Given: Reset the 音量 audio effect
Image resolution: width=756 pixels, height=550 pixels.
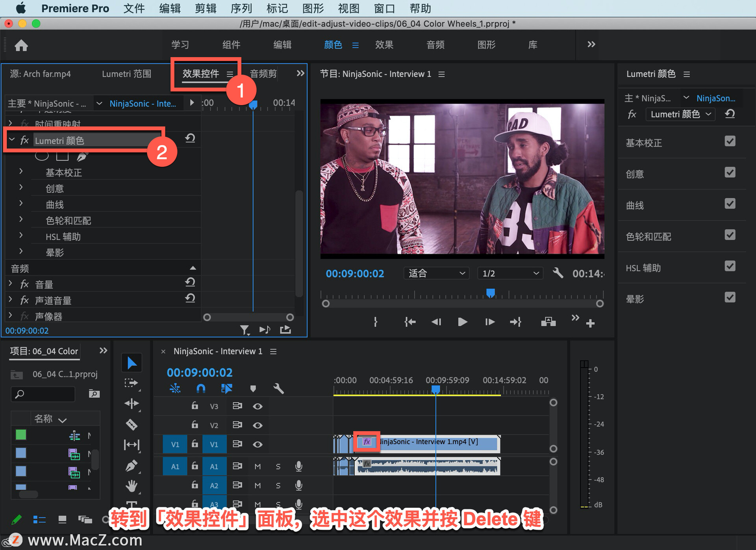Looking at the screenshot, I should tap(190, 282).
